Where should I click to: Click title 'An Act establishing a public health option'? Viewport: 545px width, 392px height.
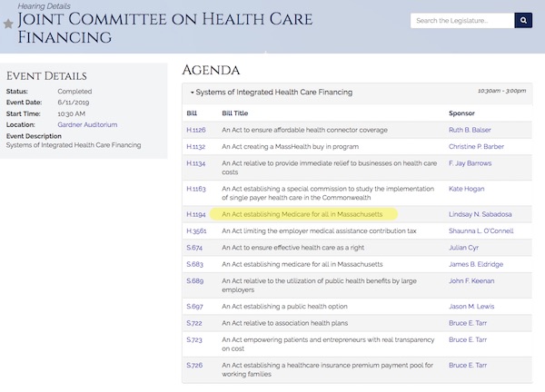coord(284,306)
